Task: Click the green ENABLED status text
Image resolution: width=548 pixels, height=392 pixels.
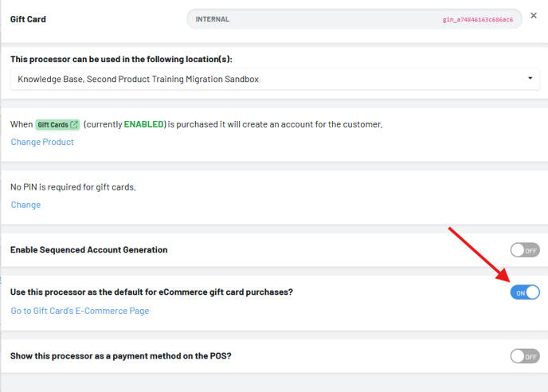Action: pos(144,124)
